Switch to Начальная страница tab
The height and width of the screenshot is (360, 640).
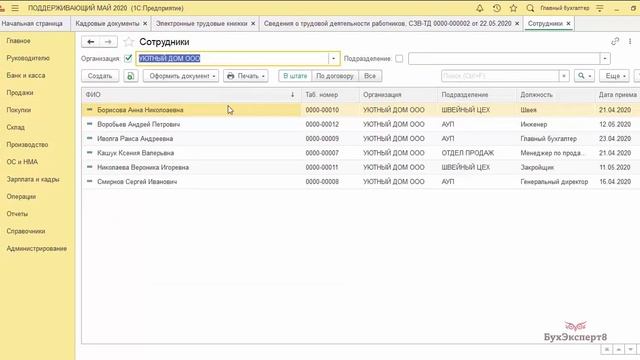point(32,24)
